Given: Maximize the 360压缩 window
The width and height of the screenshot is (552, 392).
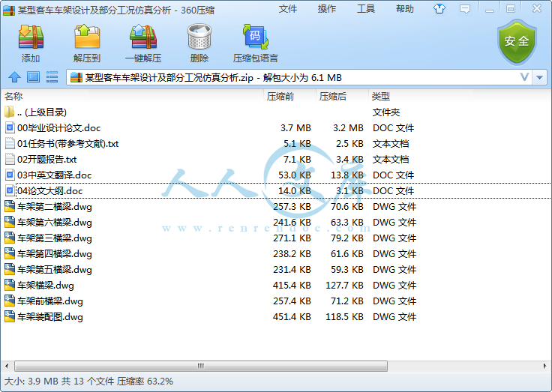Looking at the screenshot, I should click(511, 9).
